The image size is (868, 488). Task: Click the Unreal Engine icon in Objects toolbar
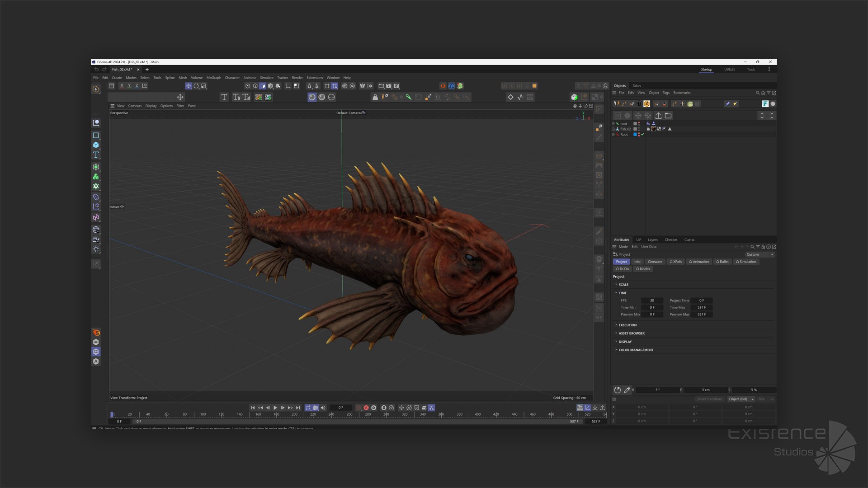point(639,104)
